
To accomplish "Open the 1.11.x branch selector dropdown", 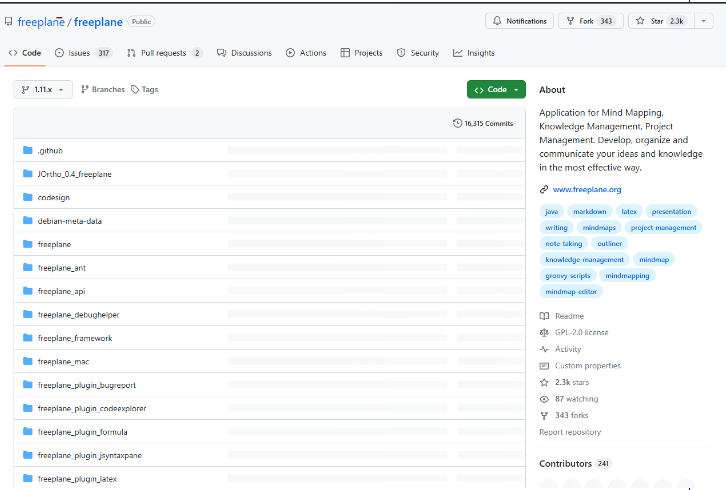I will (x=43, y=90).
